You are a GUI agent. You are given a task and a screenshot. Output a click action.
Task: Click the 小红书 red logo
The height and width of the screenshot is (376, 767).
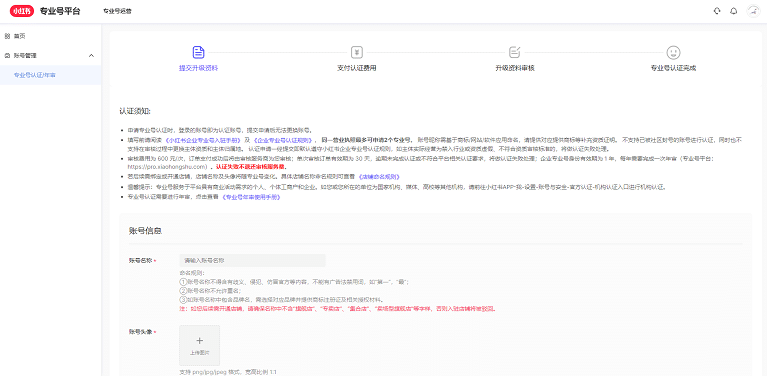point(22,11)
